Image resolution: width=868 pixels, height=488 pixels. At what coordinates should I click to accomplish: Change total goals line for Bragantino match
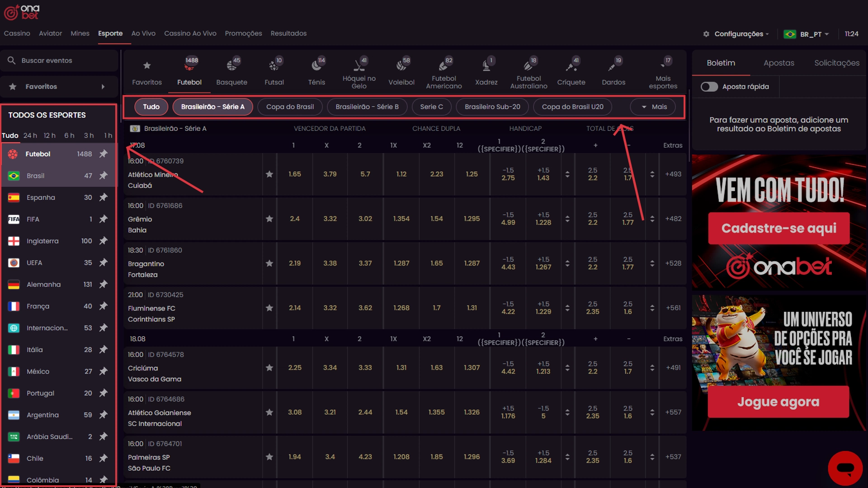coord(652,263)
